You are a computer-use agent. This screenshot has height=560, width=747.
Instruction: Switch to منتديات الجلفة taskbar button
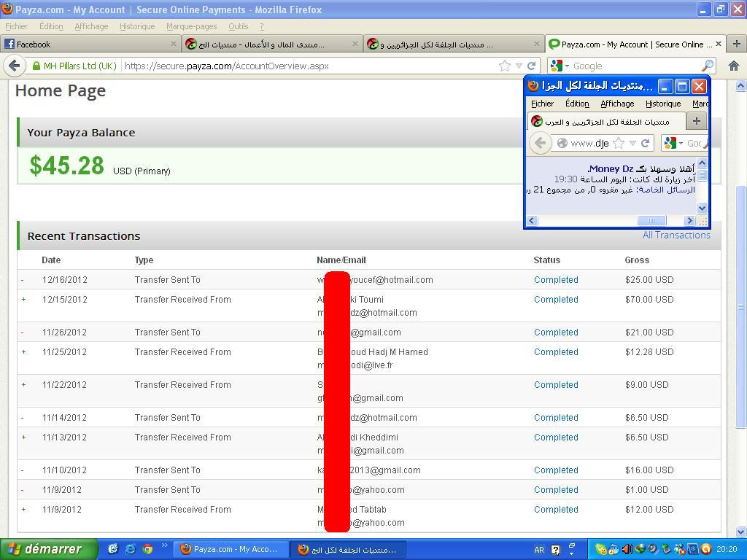348,550
